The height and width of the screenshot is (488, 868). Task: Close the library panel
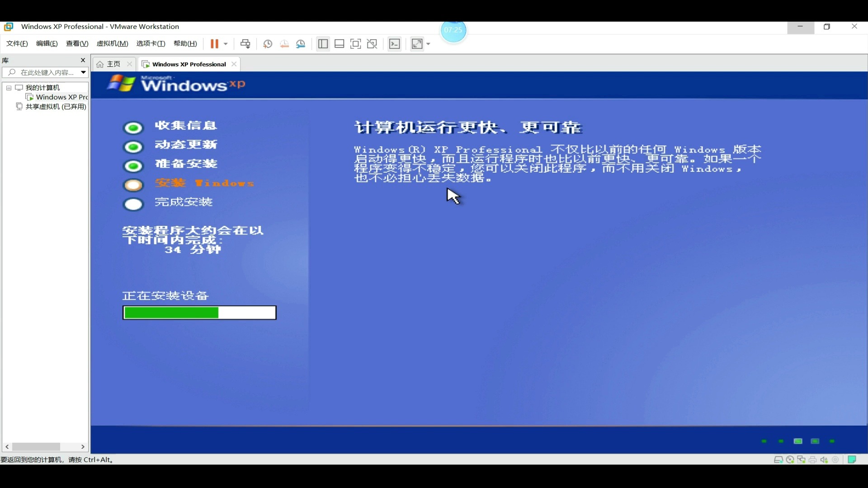[83, 60]
